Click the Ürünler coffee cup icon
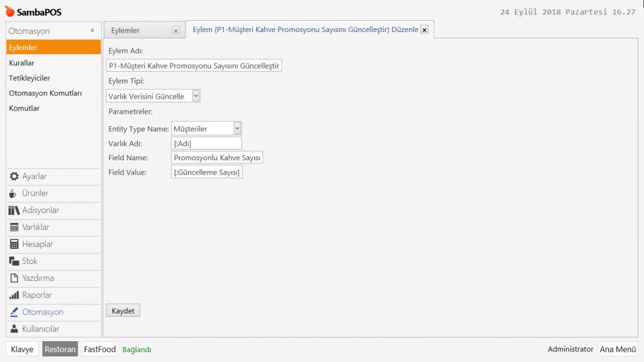The height and width of the screenshot is (362, 644). [14, 194]
